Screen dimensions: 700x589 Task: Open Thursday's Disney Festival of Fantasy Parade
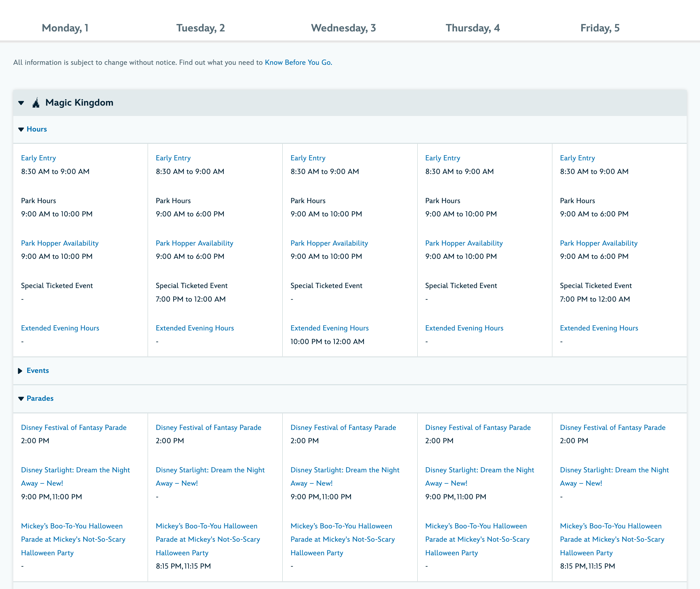pyautogui.click(x=478, y=427)
